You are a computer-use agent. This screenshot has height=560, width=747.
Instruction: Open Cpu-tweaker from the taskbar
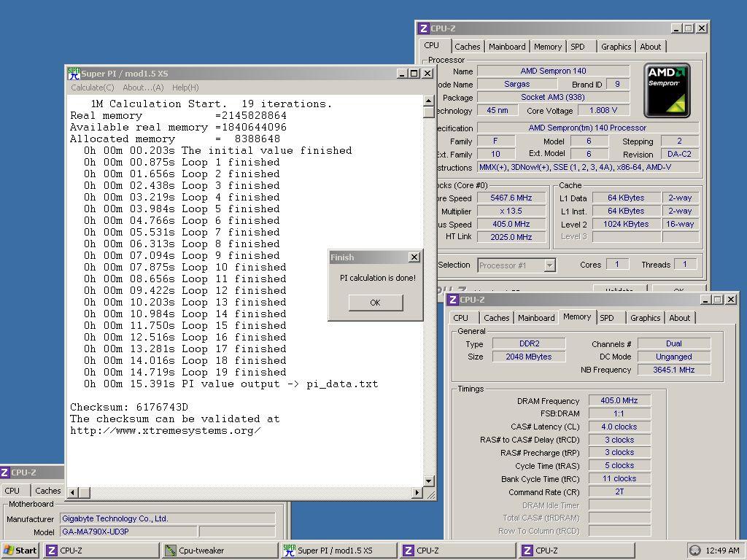220,551
